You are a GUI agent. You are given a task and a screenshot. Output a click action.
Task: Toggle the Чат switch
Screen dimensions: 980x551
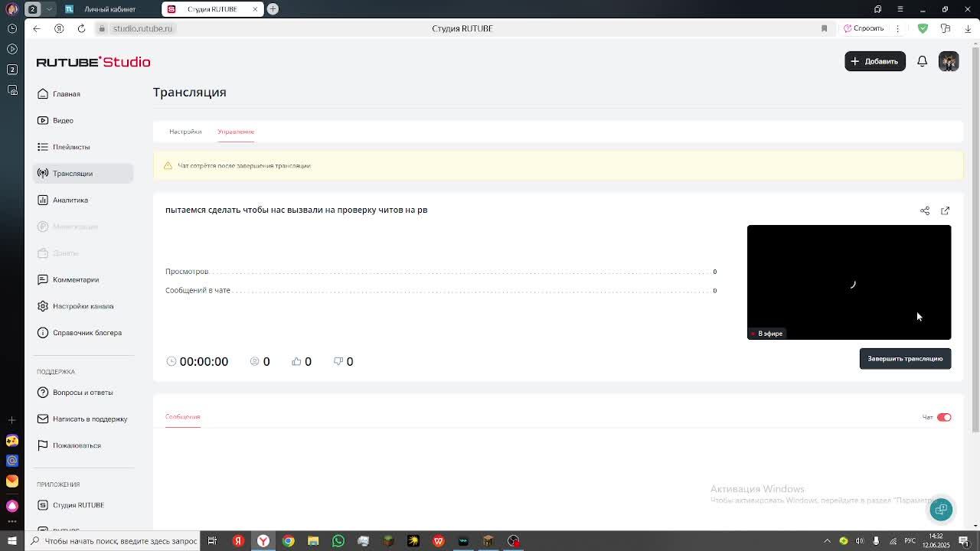pyautogui.click(x=944, y=417)
